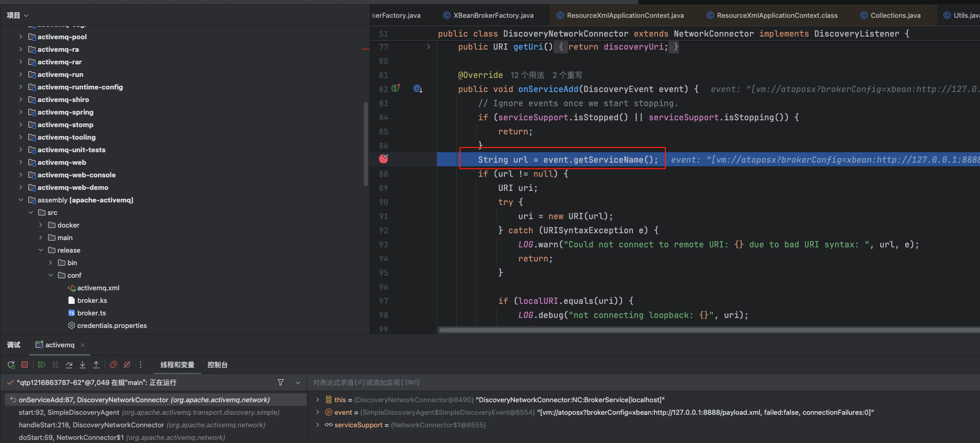Viewport: 980px width, 443px height.
Task: Expand the activemq-spring module
Action: point(20,112)
